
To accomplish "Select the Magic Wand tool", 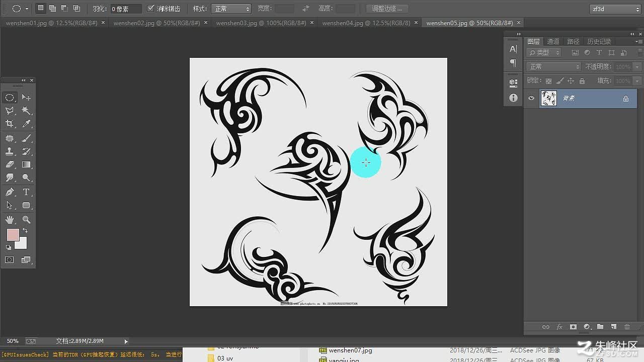I will 26,111.
